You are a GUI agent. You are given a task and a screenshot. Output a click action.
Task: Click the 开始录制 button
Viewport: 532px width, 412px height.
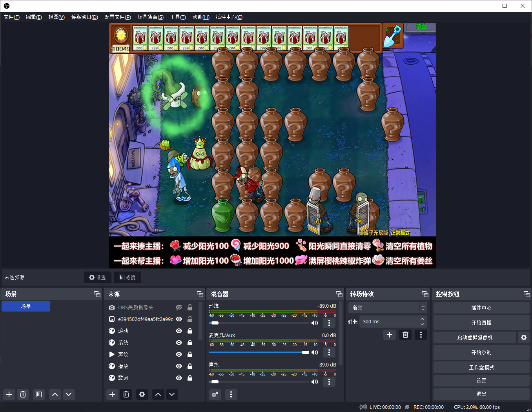pos(481,352)
